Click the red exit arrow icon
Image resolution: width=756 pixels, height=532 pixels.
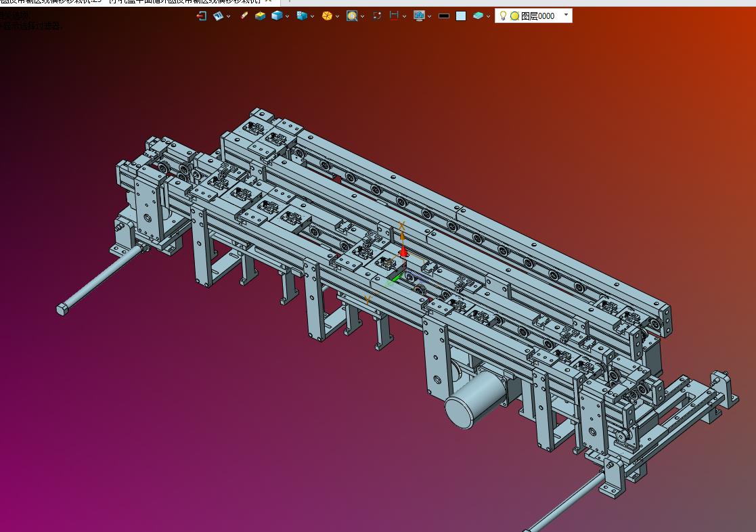(x=202, y=16)
